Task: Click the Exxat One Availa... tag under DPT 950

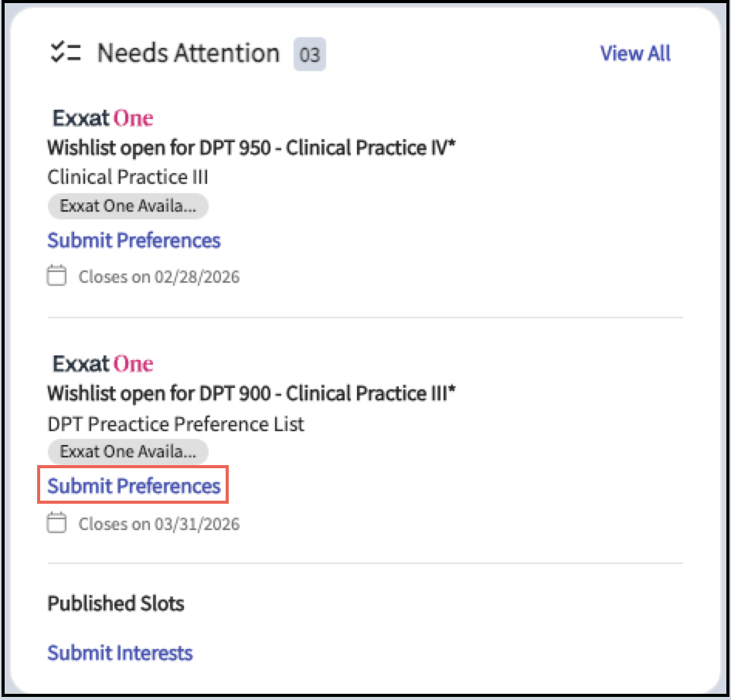Action: click(127, 206)
